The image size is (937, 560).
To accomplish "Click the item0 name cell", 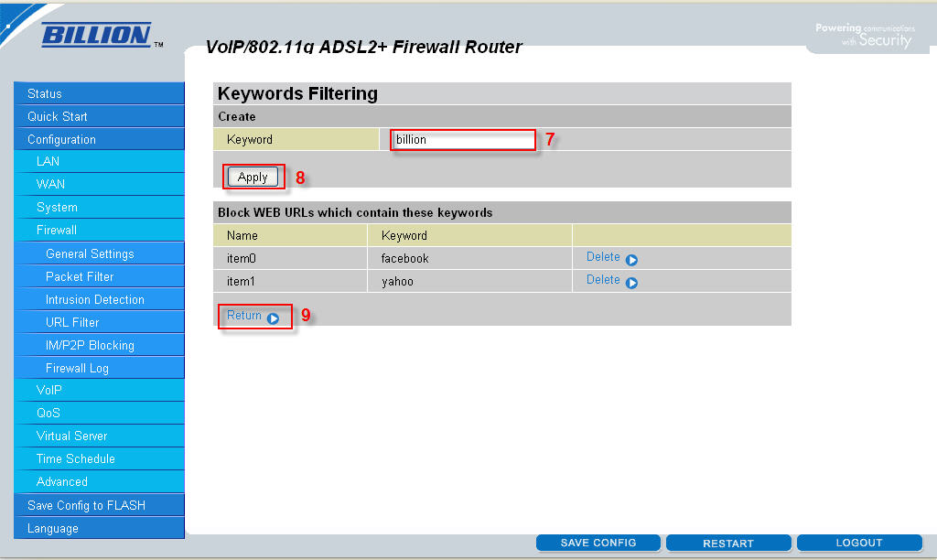I will click(x=290, y=258).
